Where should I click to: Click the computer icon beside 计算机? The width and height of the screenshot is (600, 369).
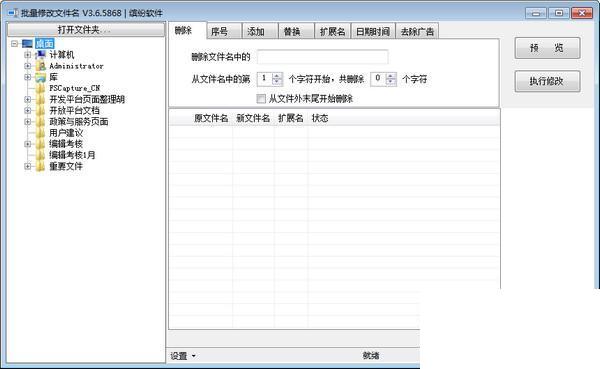(x=41, y=55)
